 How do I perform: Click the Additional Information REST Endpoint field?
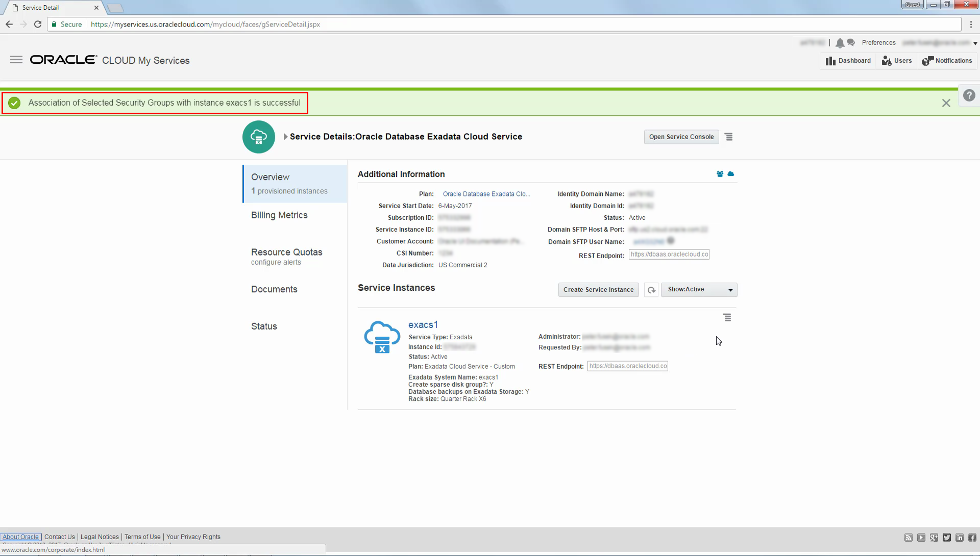coord(669,255)
